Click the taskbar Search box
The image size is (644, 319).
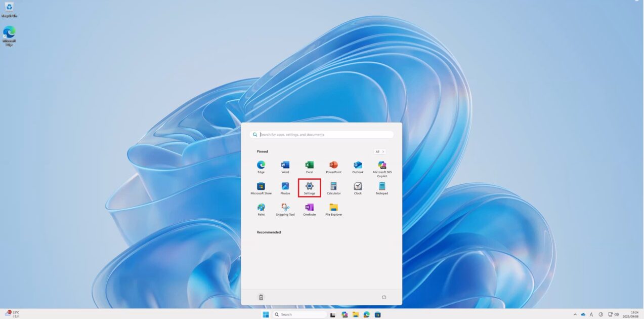[300, 314]
